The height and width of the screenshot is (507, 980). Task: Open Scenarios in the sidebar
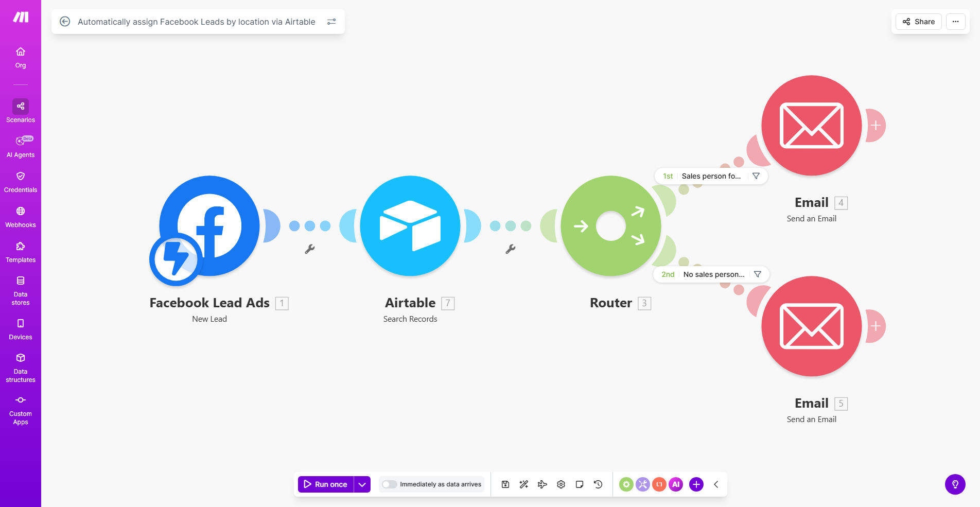click(21, 111)
